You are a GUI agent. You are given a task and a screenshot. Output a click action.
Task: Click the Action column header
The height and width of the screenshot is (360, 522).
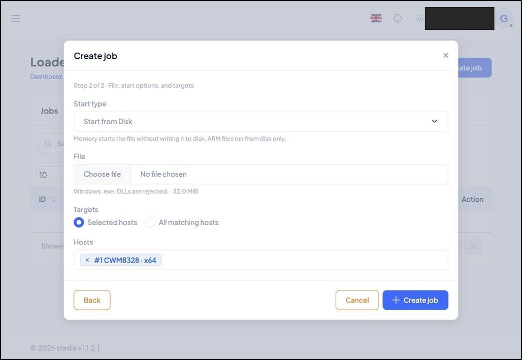(472, 199)
